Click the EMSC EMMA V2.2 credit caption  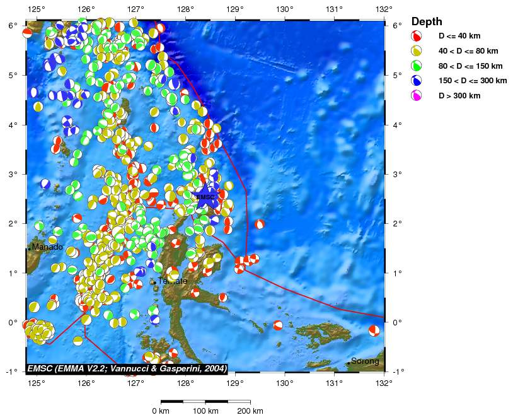(x=127, y=368)
